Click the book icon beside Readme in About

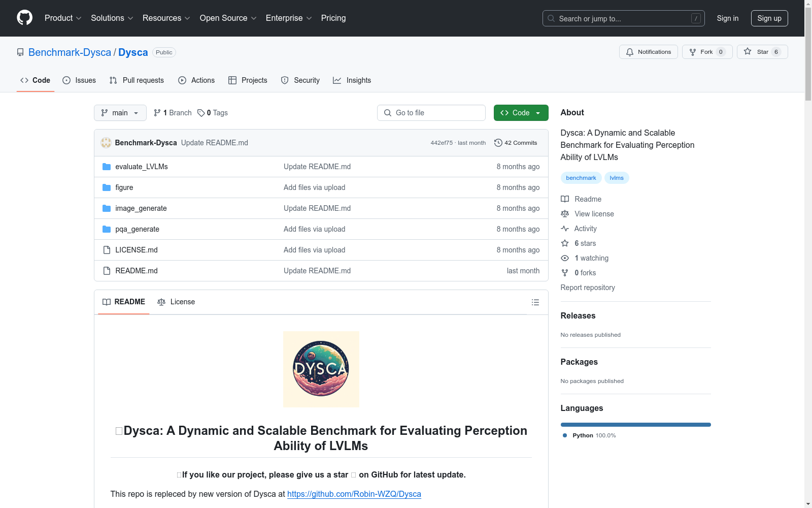[565, 199]
